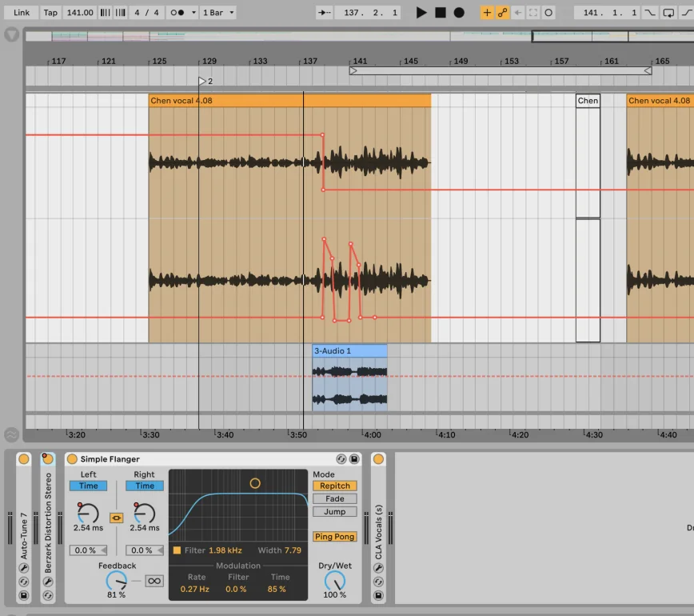Click Berzerk Distortion wrench icon
Screen dimensions: 694x616
tap(48, 582)
